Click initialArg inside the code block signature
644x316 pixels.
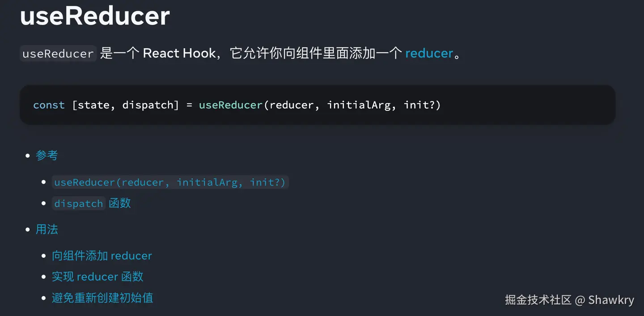pos(359,105)
